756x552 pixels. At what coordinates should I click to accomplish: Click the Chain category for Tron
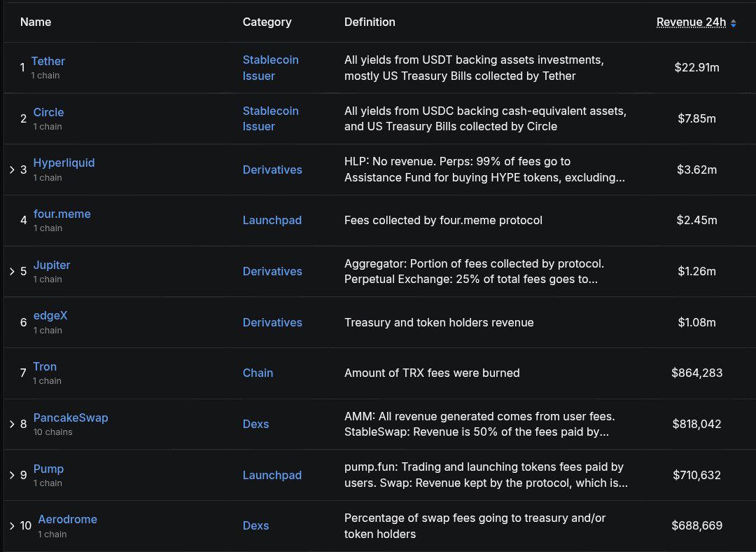(258, 373)
